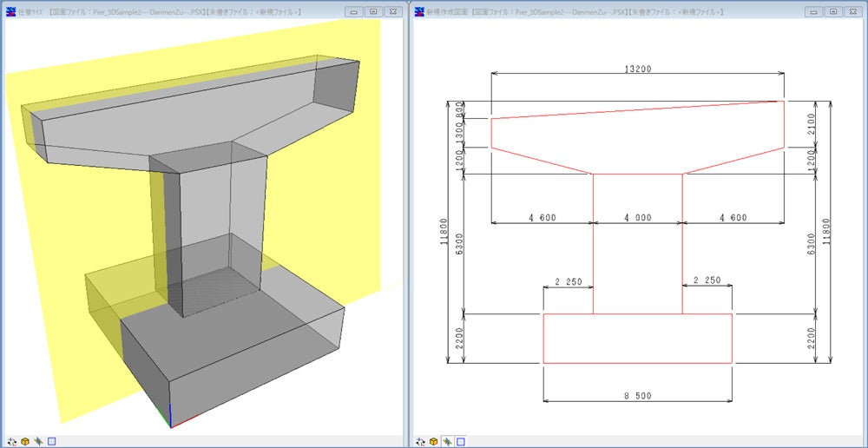
Task: Select the 4 000 column width dimension text
Action: [x=637, y=218]
